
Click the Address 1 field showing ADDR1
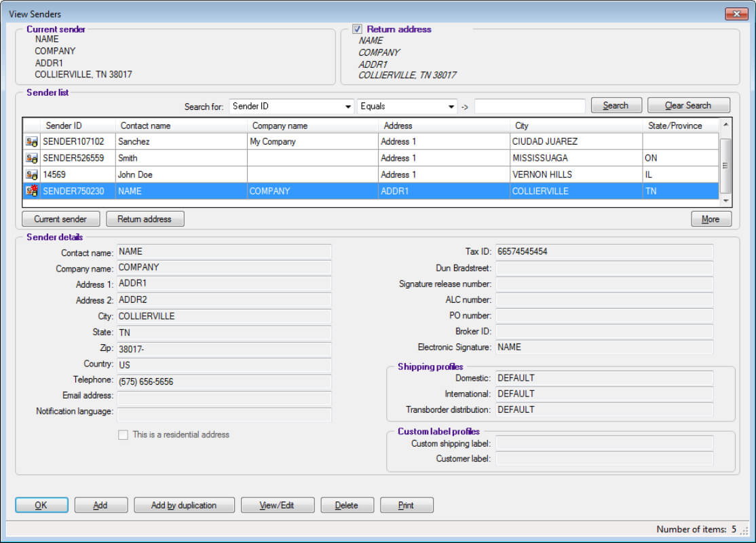pos(224,284)
